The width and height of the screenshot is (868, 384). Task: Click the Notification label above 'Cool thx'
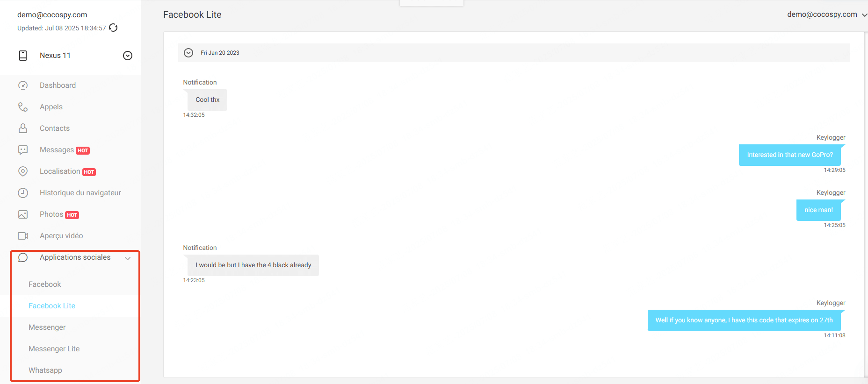coord(200,83)
